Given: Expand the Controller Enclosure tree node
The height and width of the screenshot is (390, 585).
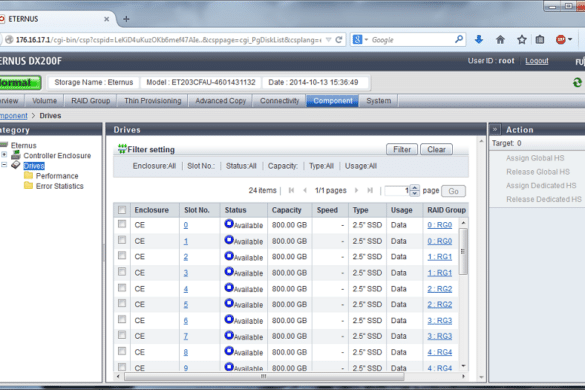Looking at the screenshot, I should [x=4, y=155].
